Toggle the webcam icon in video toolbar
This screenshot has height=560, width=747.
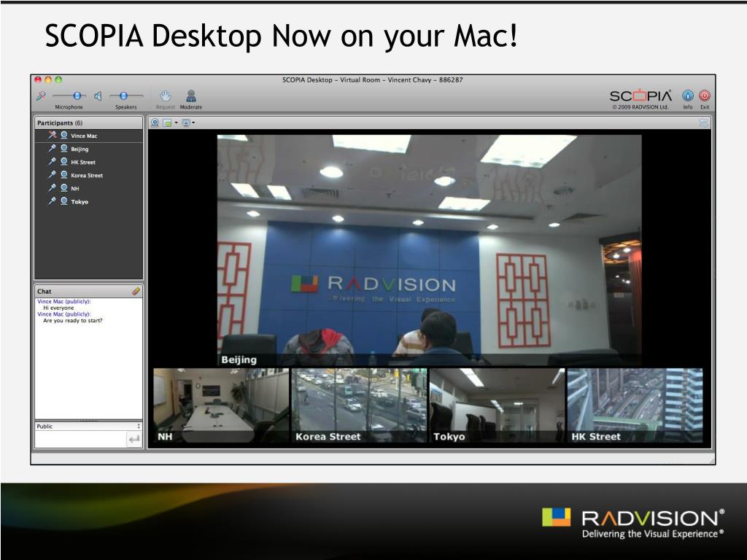(x=155, y=122)
